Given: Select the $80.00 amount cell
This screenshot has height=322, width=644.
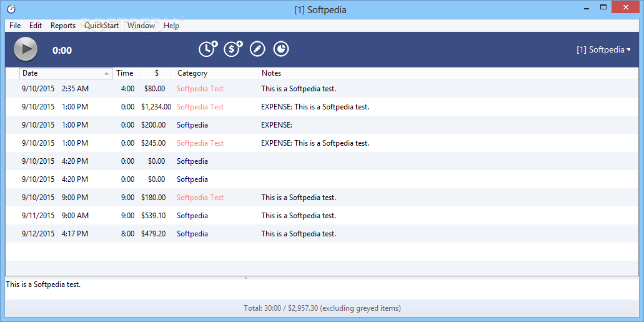Looking at the screenshot, I should click(155, 88).
